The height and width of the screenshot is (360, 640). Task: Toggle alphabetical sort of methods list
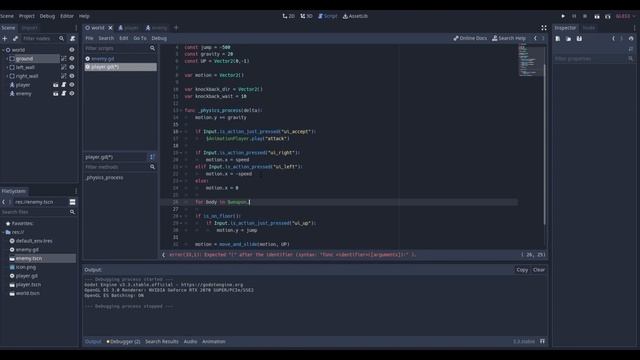[x=152, y=157]
